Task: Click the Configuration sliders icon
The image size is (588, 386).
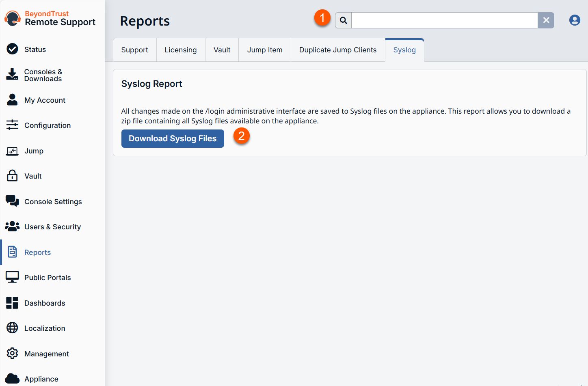Action: click(x=12, y=125)
